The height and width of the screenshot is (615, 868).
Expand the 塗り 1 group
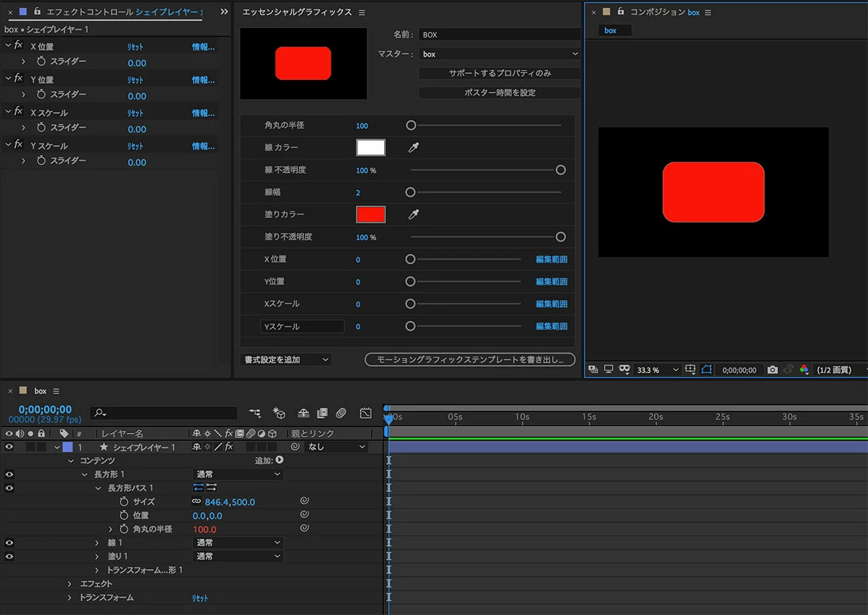(97, 556)
